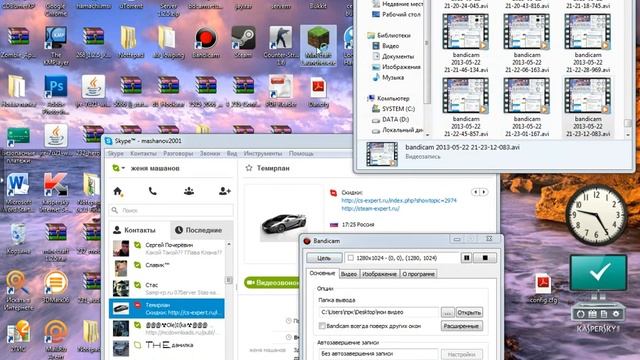Switch to Skype Контакты tab
The height and width of the screenshot is (360, 640).
click(139, 230)
